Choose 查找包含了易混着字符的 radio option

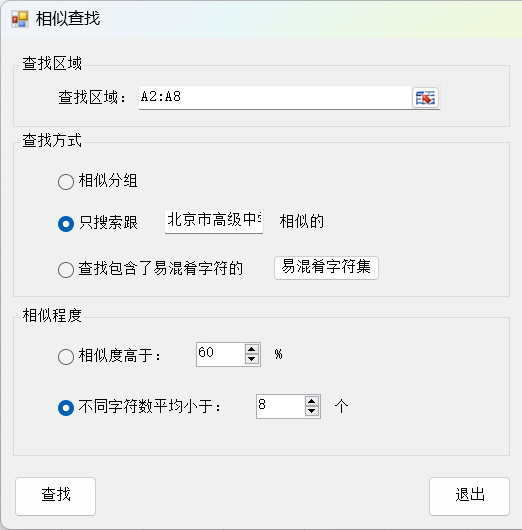66,270
